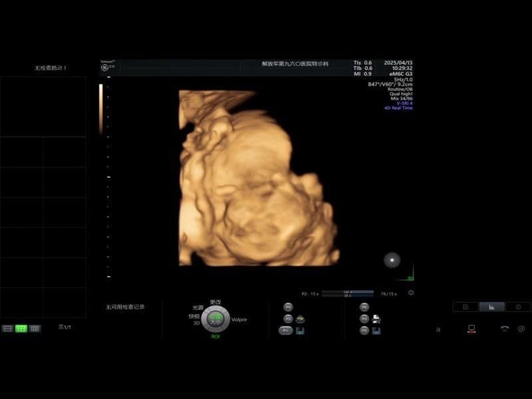This screenshot has height=399, width=532.
Task: Click the 'Qual high1' value
Action: pos(401,94)
